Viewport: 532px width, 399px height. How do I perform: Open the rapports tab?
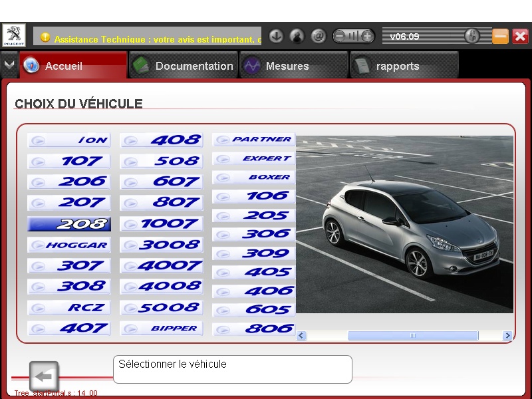404,65
